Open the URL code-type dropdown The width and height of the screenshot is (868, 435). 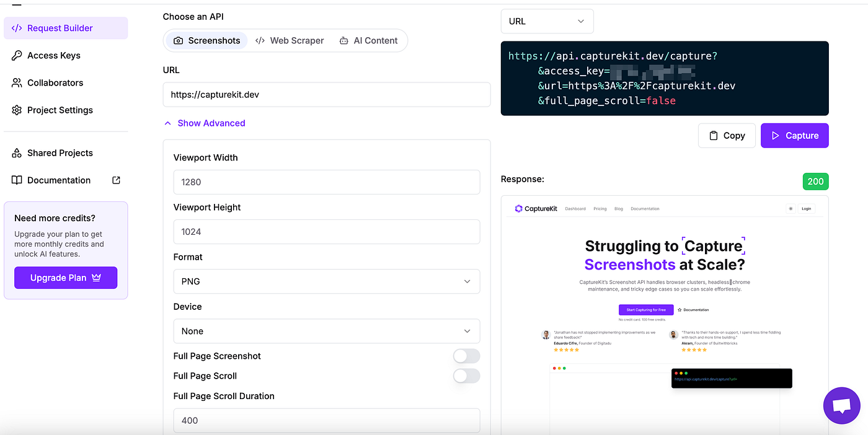[547, 21]
